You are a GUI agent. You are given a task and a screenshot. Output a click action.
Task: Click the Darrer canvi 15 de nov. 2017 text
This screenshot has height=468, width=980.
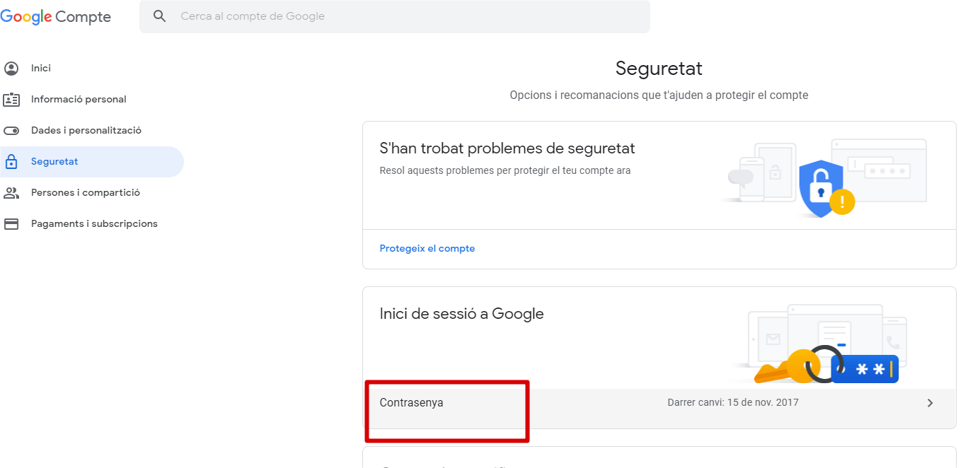point(732,403)
